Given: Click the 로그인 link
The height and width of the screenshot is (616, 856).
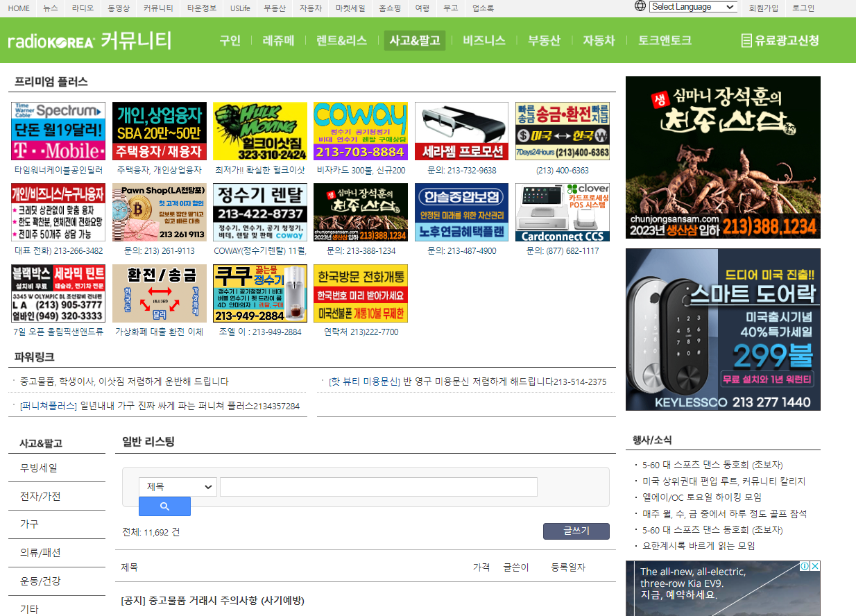Looking at the screenshot, I should point(803,8).
